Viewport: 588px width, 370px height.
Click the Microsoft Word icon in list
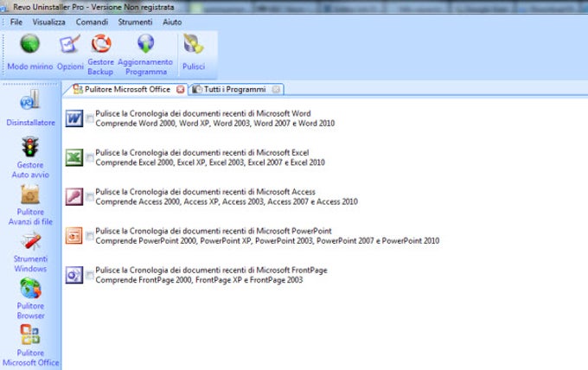click(x=74, y=118)
